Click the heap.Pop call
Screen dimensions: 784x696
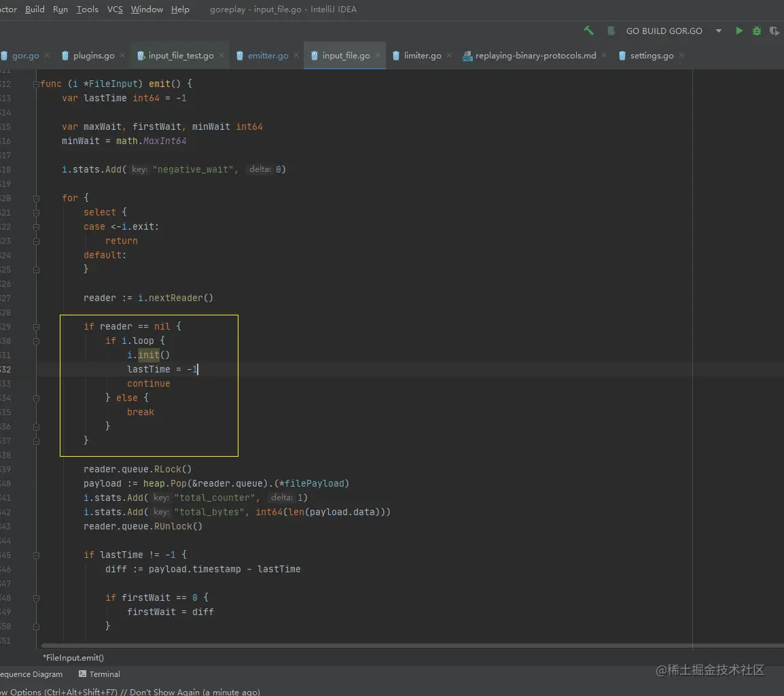[x=165, y=483]
